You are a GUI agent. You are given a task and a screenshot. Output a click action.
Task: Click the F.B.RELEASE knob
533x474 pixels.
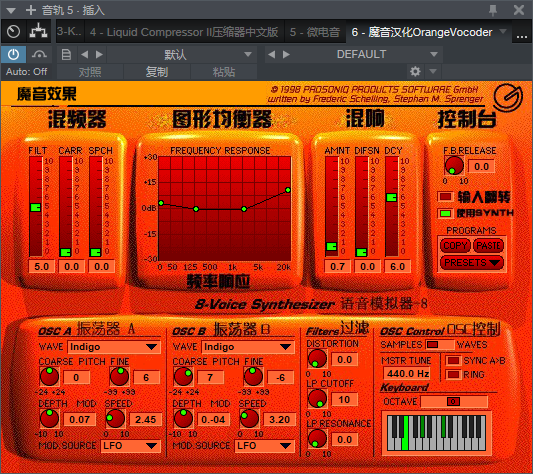[x=454, y=166]
